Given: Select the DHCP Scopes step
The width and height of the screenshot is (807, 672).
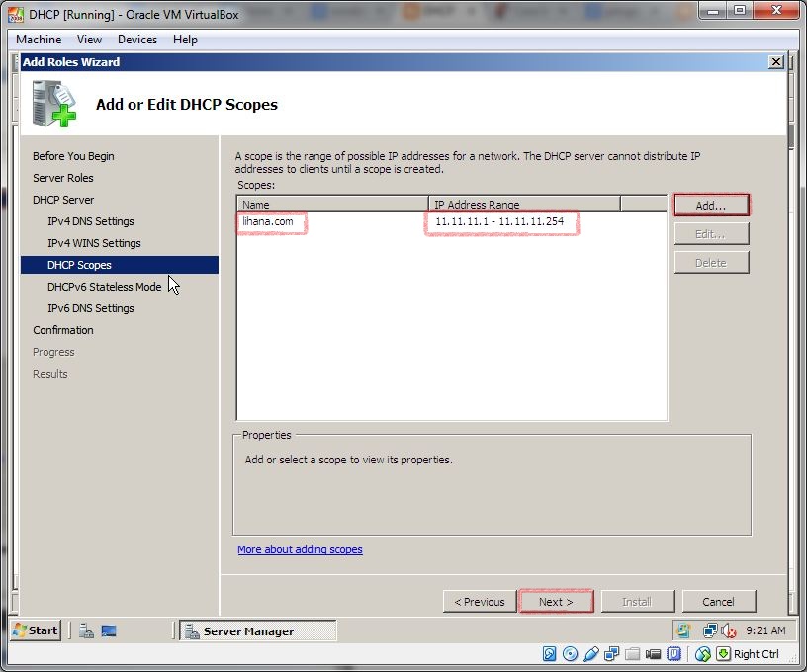Looking at the screenshot, I should 120,265.
